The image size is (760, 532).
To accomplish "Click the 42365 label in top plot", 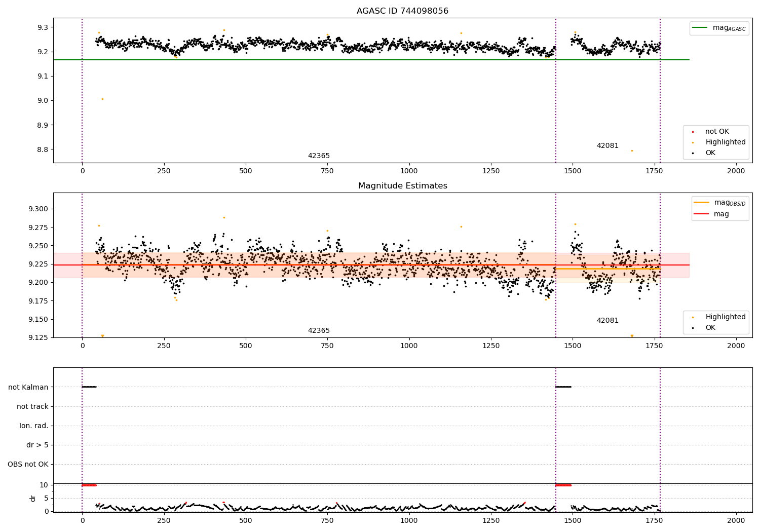I will [x=319, y=156].
